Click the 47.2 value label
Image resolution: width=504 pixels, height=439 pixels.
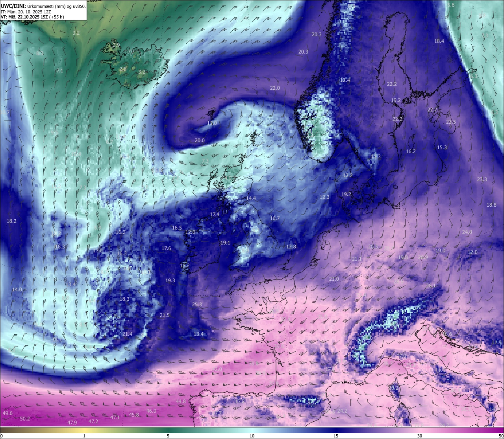point(93,422)
